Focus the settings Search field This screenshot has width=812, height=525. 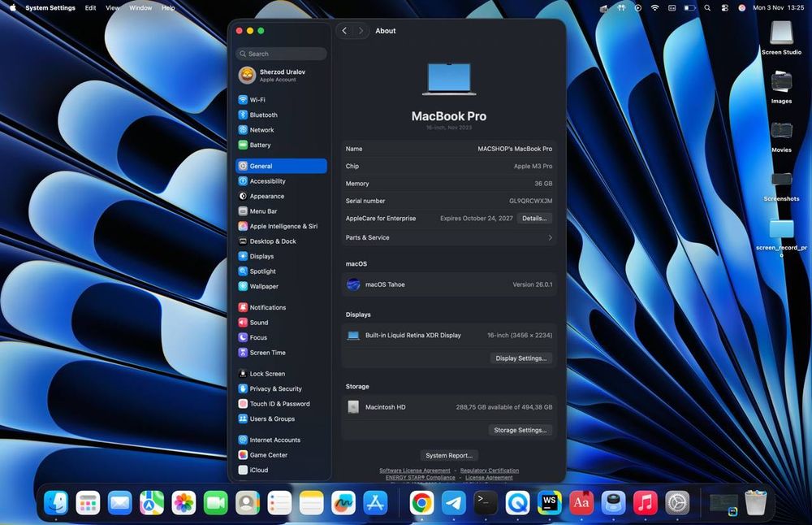tap(281, 54)
